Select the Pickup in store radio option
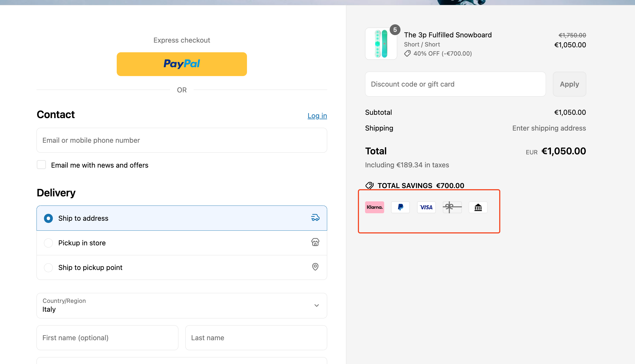 (x=48, y=243)
